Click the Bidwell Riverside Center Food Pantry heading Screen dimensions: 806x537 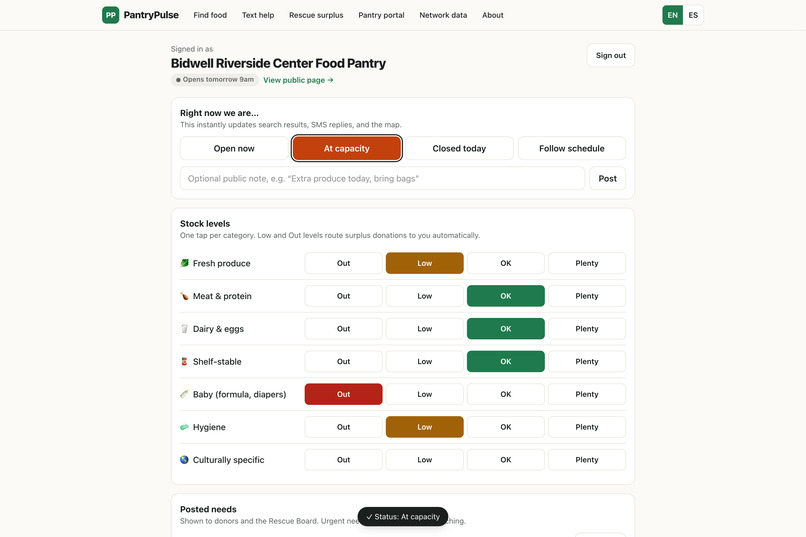(x=278, y=63)
